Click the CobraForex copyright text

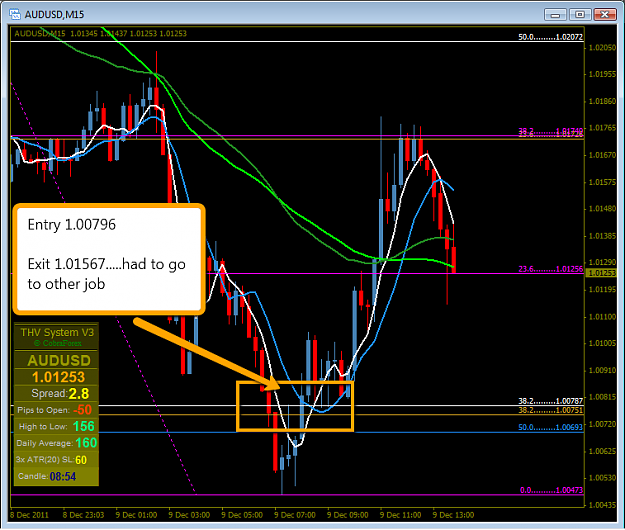pos(58,343)
